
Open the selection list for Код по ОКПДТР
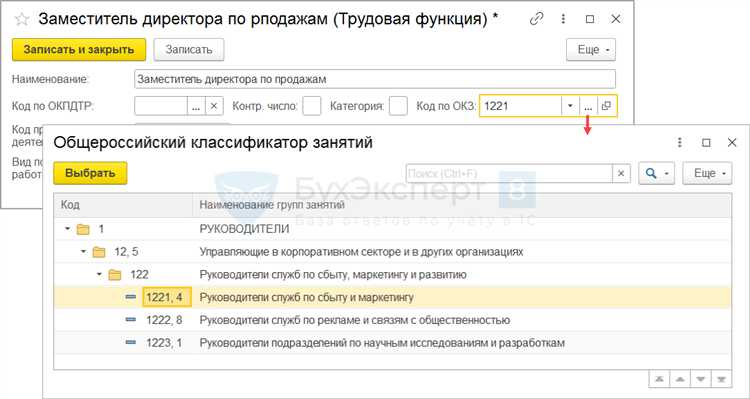click(x=196, y=106)
